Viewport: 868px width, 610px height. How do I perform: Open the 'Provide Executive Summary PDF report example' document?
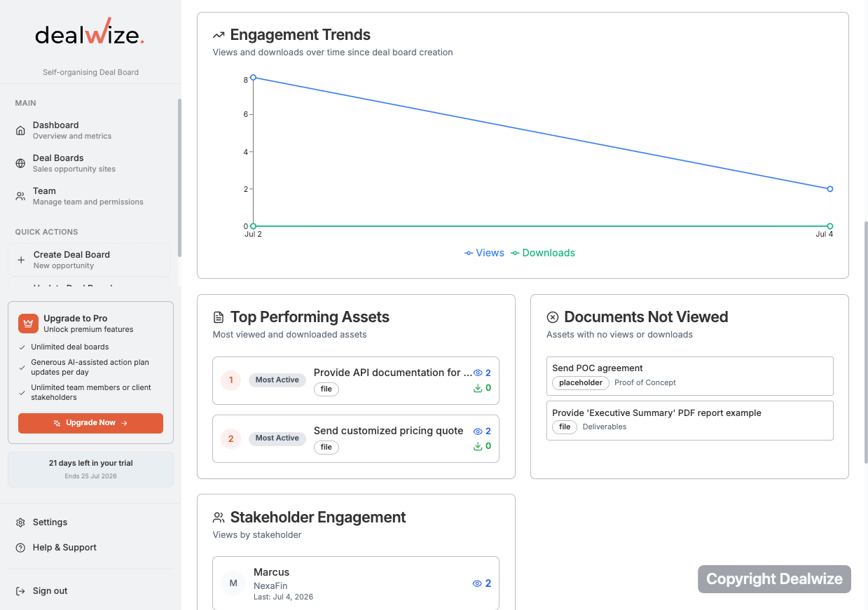[689, 420]
